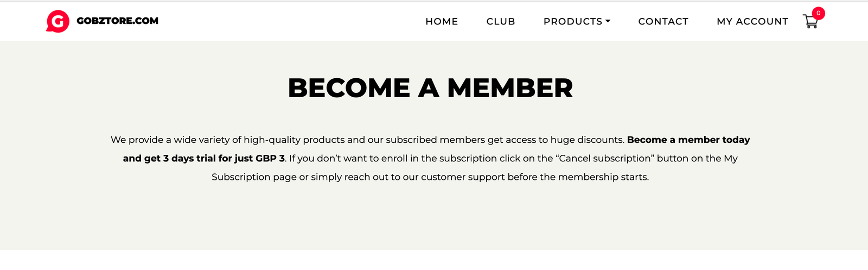Image resolution: width=868 pixels, height=270 pixels.
Task: Click the red cart count badge
Action: coord(818,13)
